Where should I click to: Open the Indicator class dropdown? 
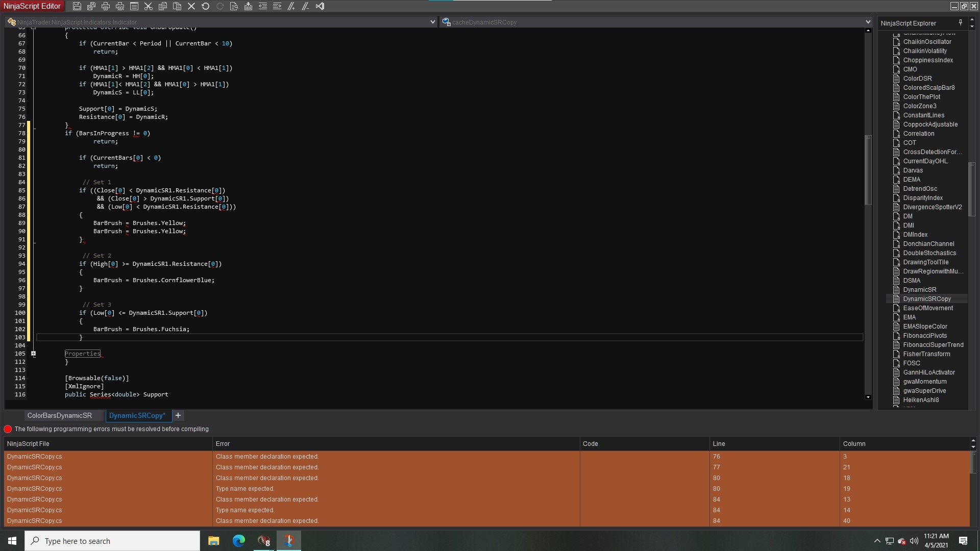432,22
